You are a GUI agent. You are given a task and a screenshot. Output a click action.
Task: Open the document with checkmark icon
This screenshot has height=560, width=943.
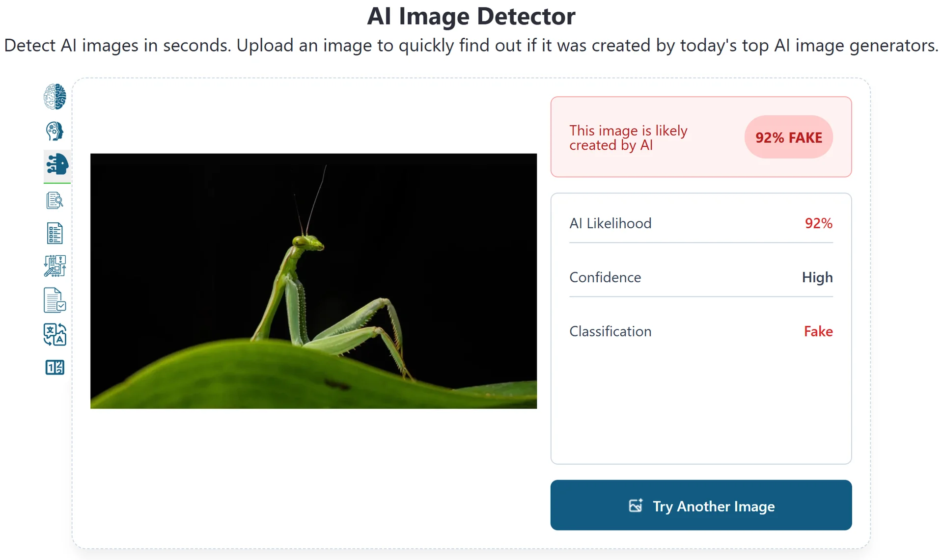point(55,300)
